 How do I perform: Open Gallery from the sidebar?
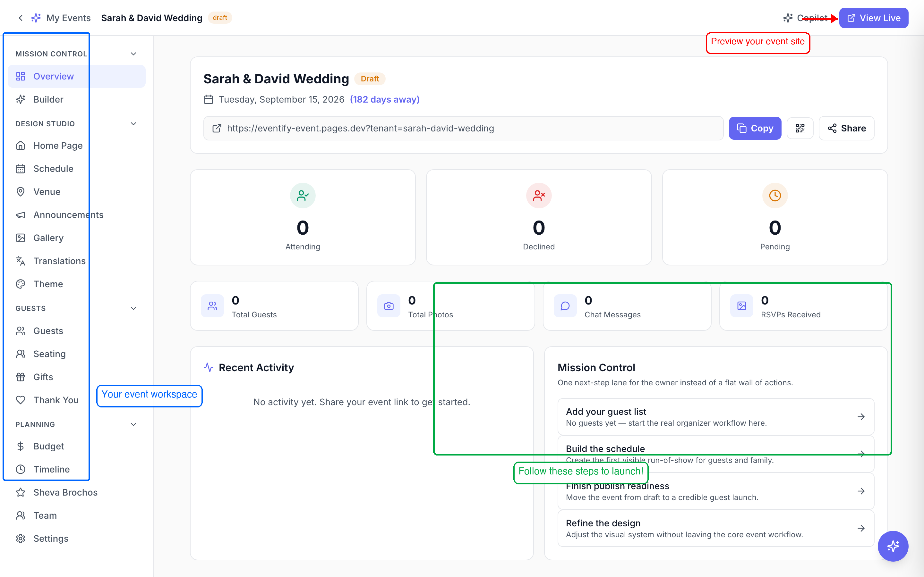click(48, 238)
